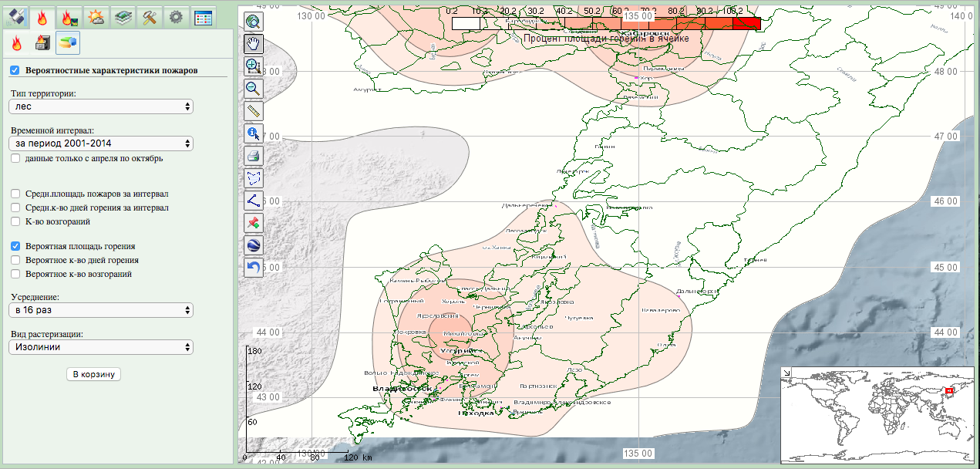Click the add pushpin marker tool
This screenshot has width=980, height=469.
pos(254,223)
